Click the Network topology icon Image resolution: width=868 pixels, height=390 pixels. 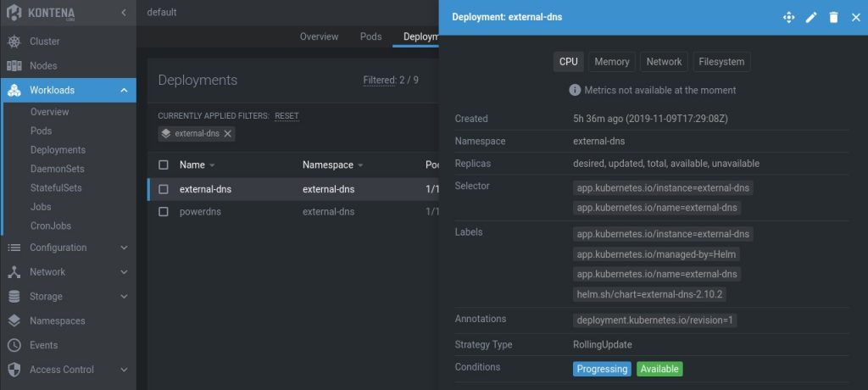pyautogui.click(x=14, y=272)
